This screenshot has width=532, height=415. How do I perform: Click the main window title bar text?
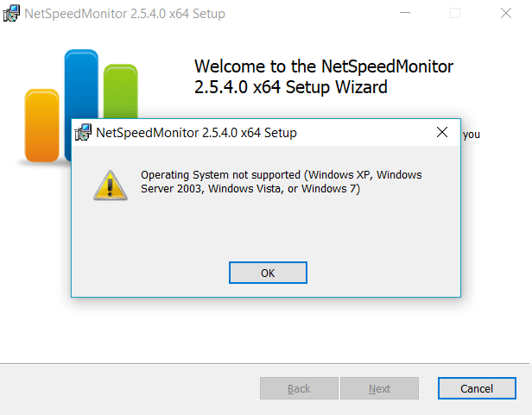(x=125, y=14)
